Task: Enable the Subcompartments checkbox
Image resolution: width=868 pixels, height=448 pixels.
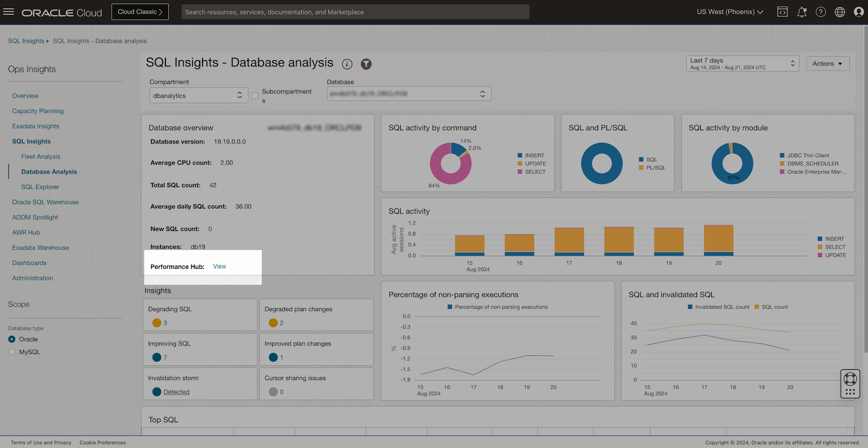Action: [255, 96]
